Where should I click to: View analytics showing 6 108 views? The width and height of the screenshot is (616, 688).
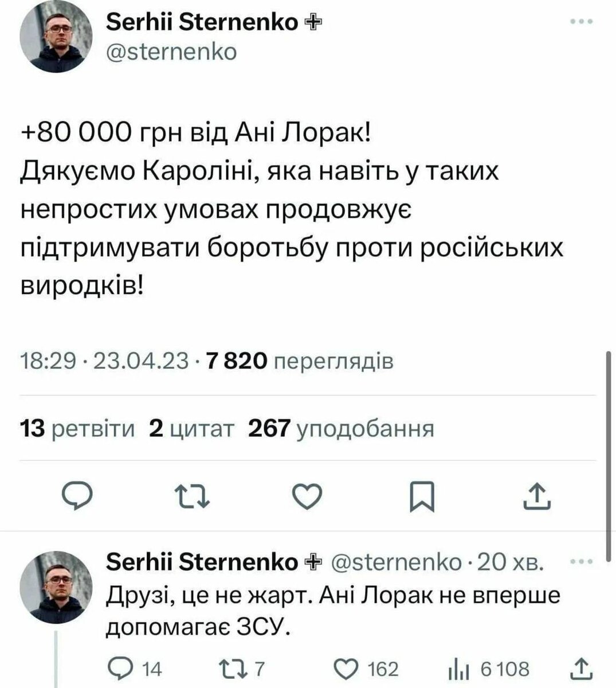tap(489, 669)
